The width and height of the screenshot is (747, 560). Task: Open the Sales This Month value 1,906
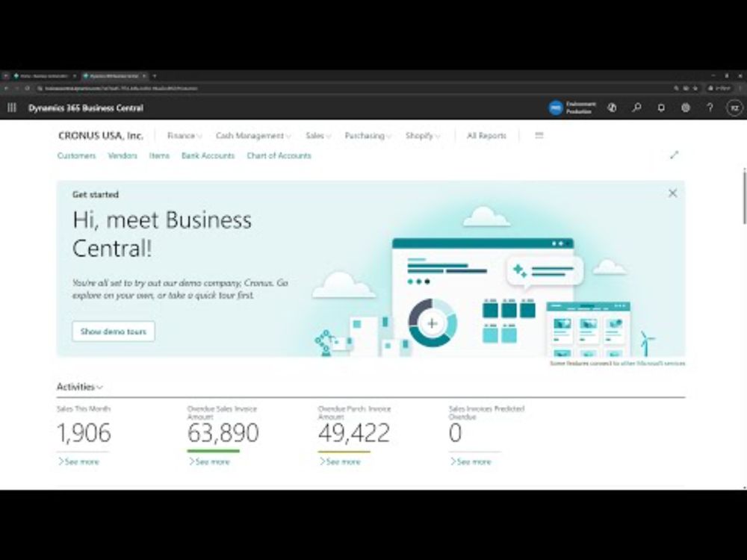tap(84, 433)
